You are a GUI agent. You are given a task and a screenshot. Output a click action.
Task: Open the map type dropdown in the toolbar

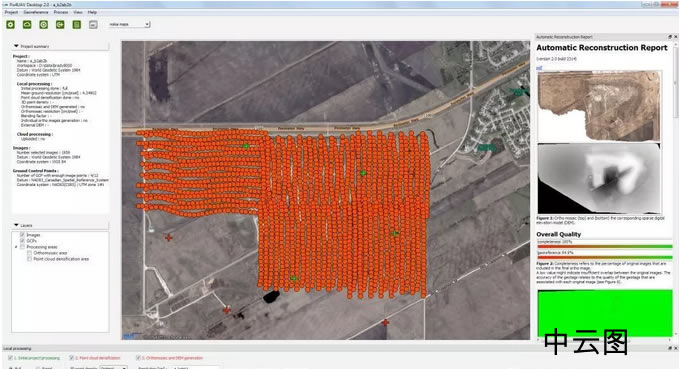pos(129,24)
